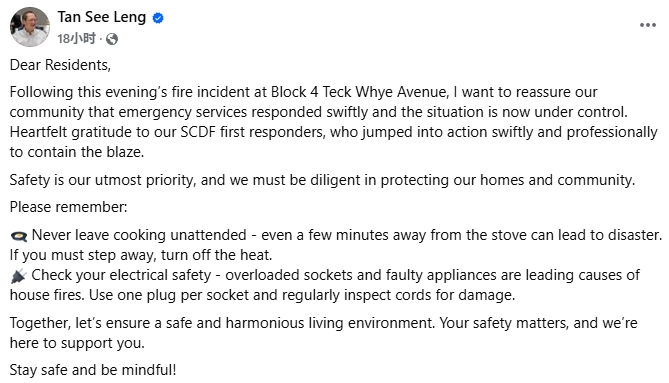Screen dimensions: 669x383
Task: Click the globe public audience icon
Action: pyautogui.click(x=112, y=39)
